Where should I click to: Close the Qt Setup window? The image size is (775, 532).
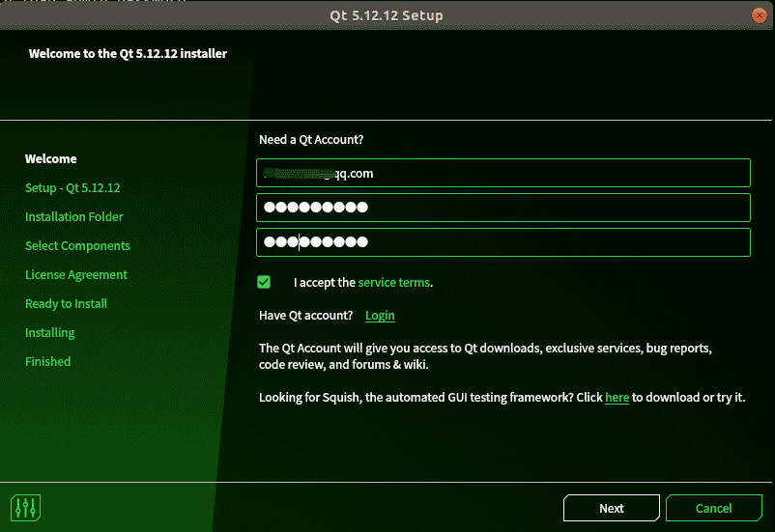pyautogui.click(x=760, y=15)
